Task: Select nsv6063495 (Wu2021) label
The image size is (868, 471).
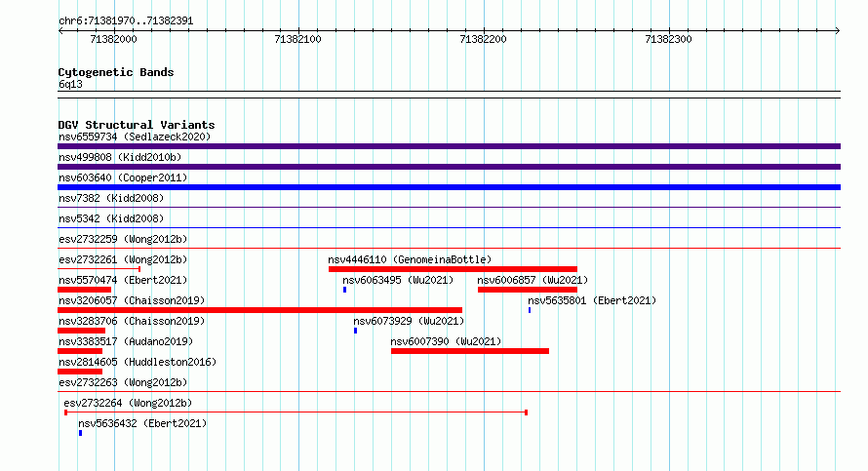Action: [x=398, y=280]
